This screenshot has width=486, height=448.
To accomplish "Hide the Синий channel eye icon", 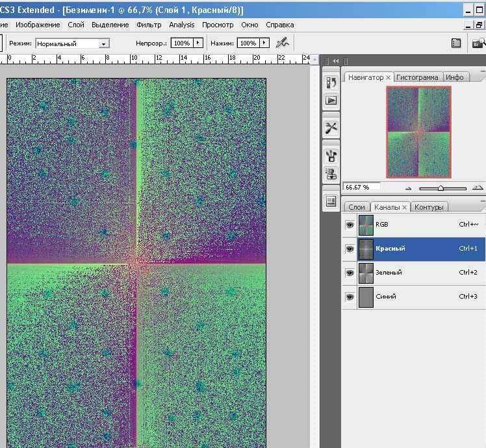I will [350, 297].
